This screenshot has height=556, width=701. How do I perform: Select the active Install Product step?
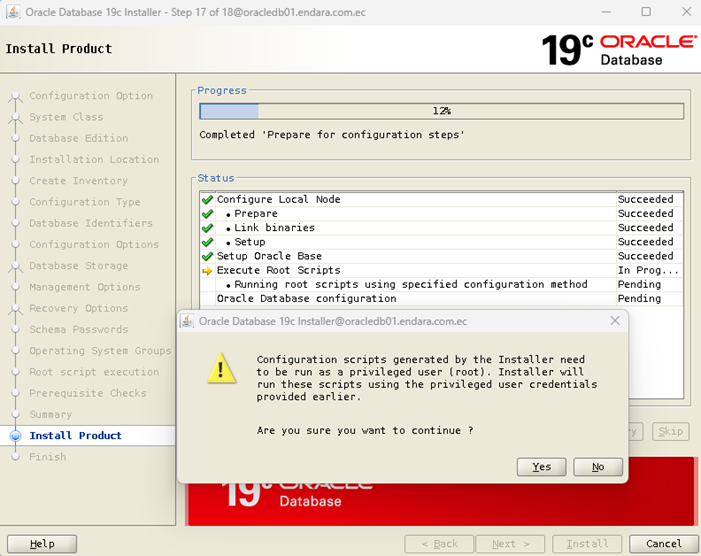(75, 436)
